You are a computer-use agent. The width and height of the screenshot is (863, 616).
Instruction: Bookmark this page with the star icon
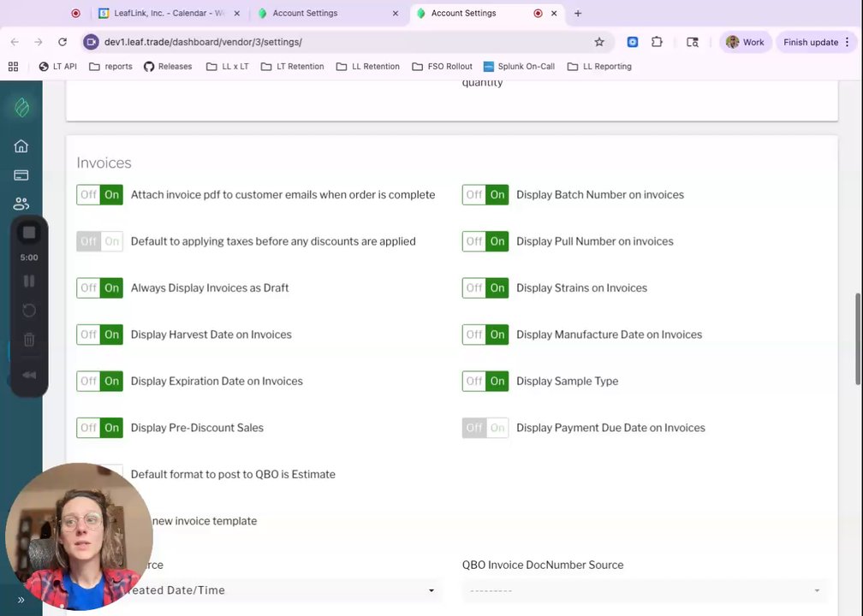(599, 42)
